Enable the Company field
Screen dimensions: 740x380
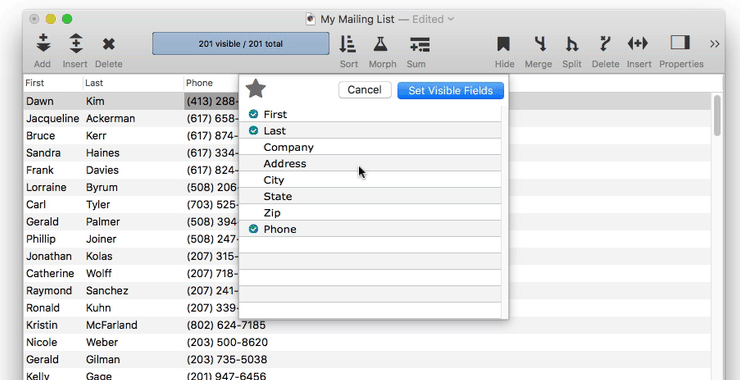click(370, 147)
